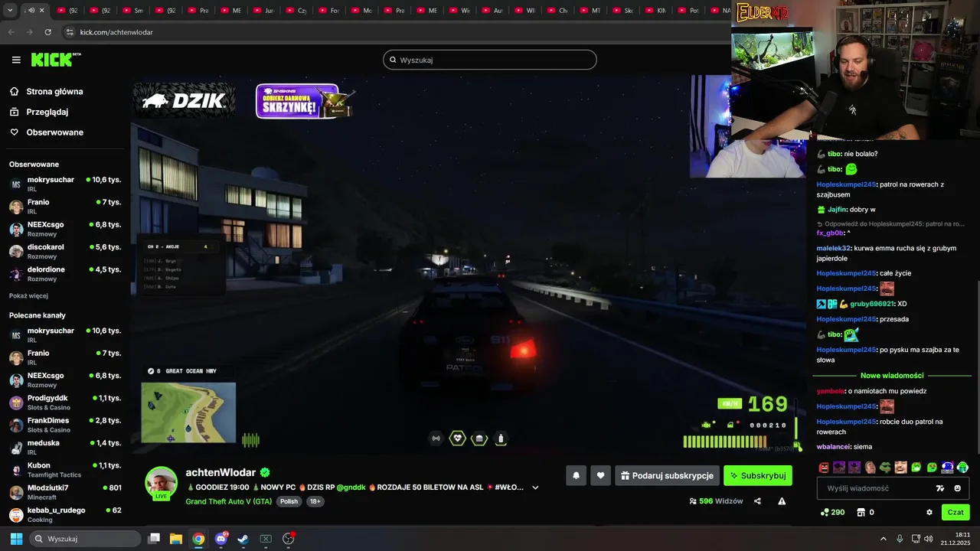The image size is (980, 551).
Task: Click the Odbierz darmową skrzynkę banner
Action: [304, 101]
